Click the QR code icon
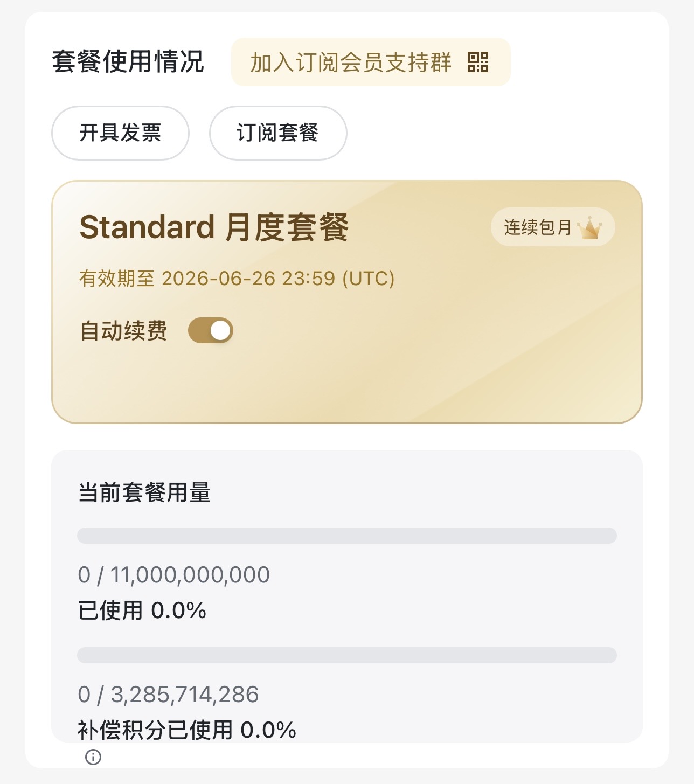694x784 pixels. click(x=478, y=62)
